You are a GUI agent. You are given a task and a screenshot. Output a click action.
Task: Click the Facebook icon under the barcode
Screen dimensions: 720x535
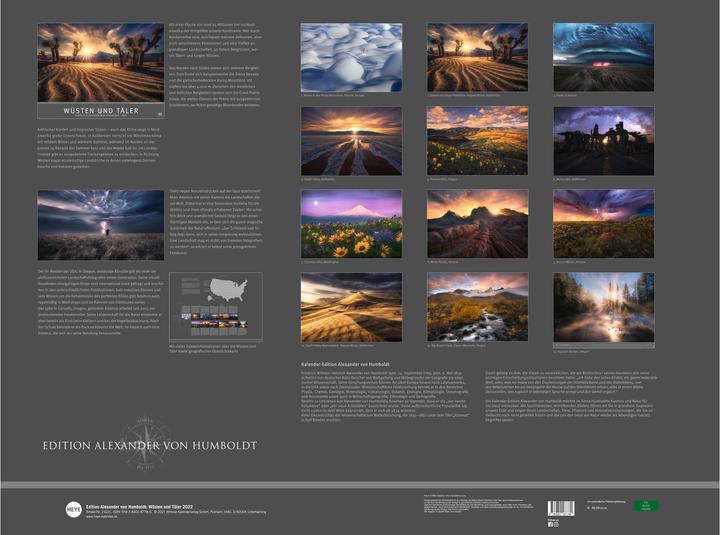[550, 524]
